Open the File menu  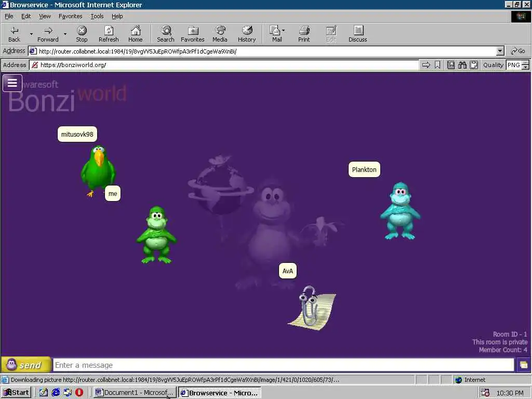[9, 16]
